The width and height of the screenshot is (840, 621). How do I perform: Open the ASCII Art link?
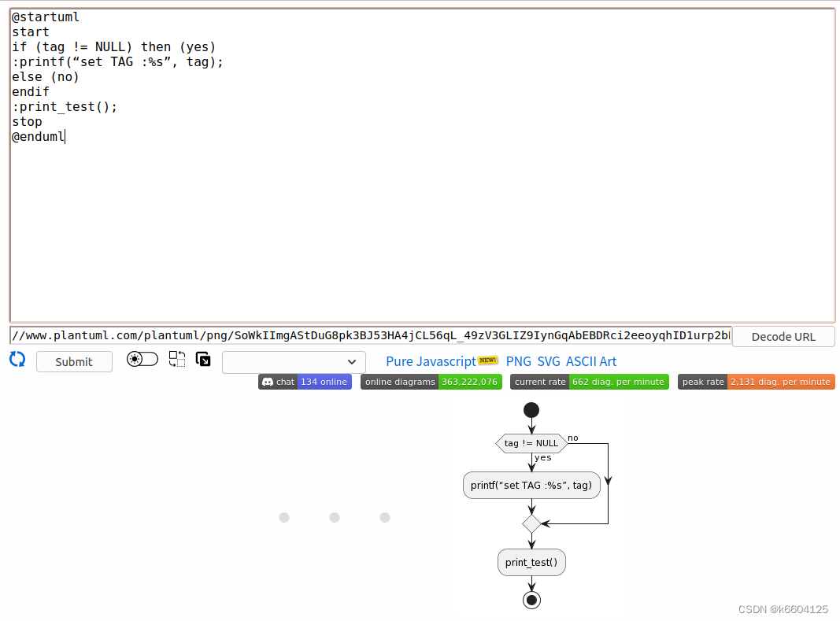[x=591, y=362]
